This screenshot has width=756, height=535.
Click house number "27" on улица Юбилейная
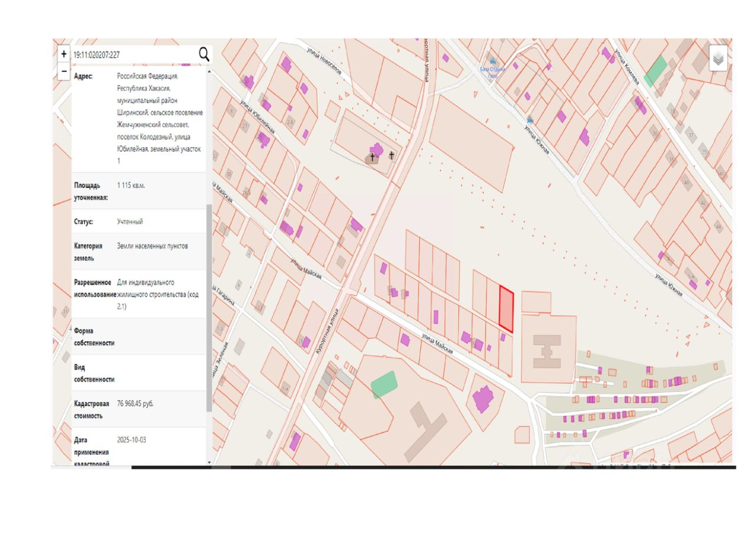pyautogui.click(x=245, y=126)
